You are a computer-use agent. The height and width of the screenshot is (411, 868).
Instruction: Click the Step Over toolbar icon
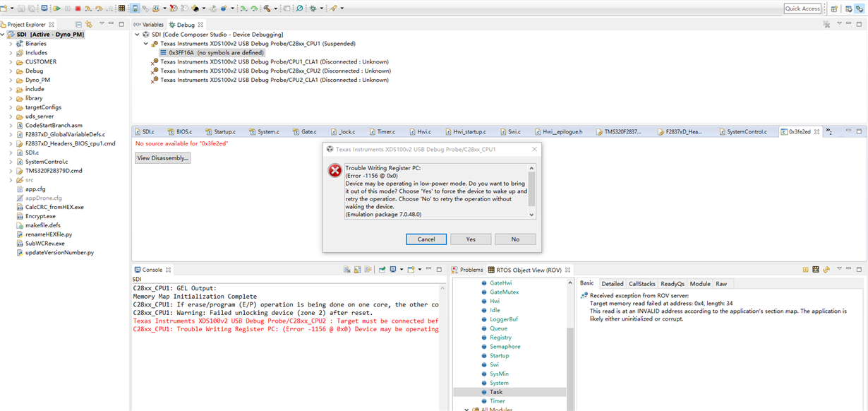pyautogui.click(x=99, y=8)
